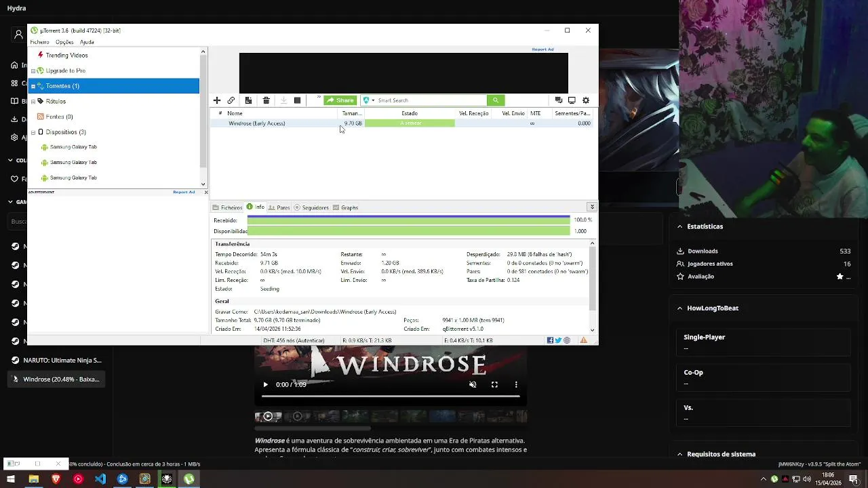Add torrent from URL link icon
Viewport: 868px width, 488px height.
[231, 100]
